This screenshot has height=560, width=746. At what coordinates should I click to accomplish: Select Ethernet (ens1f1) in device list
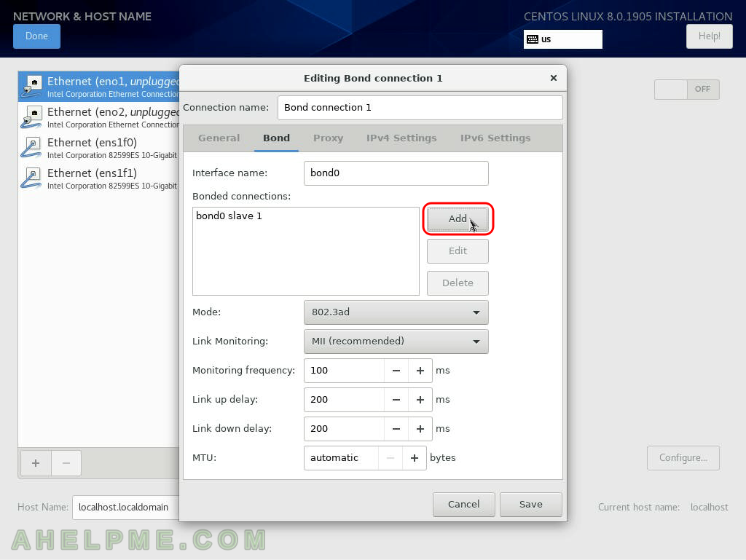(x=99, y=178)
